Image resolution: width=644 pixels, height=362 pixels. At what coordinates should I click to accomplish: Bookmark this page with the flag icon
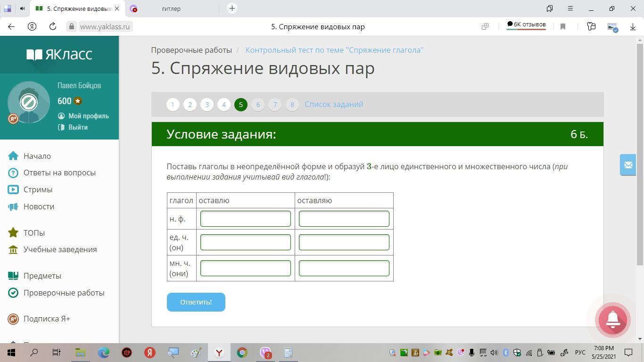click(562, 27)
